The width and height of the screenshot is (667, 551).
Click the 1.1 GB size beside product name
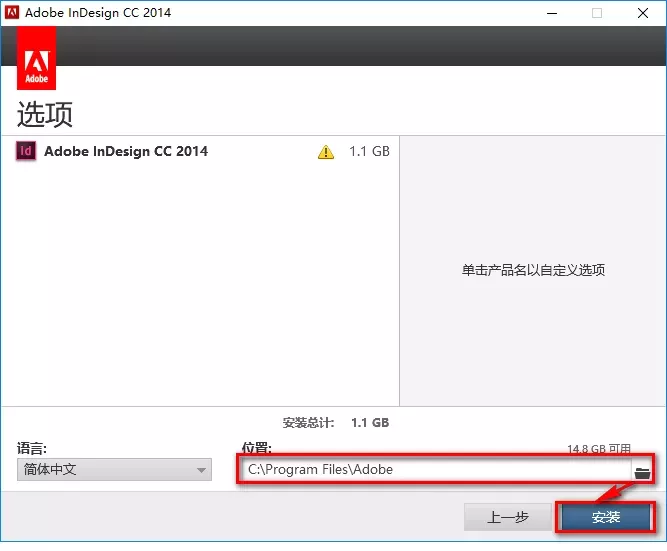point(369,152)
